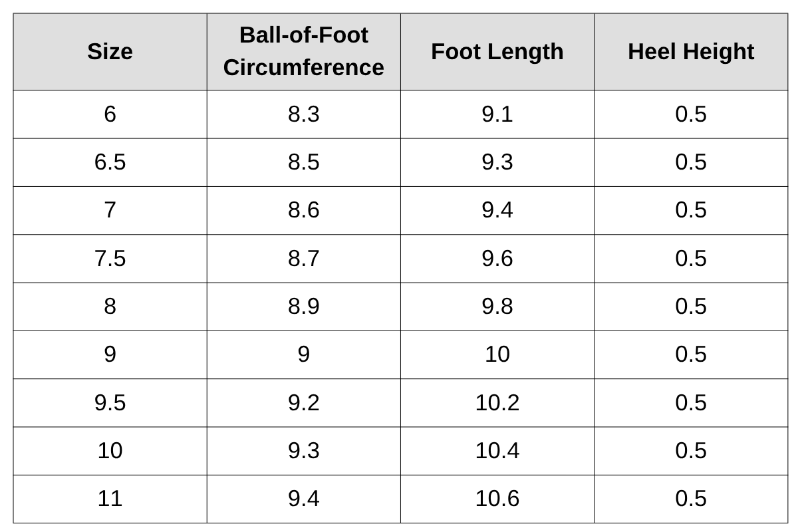Select the size 7.5 cell

pos(110,258)
